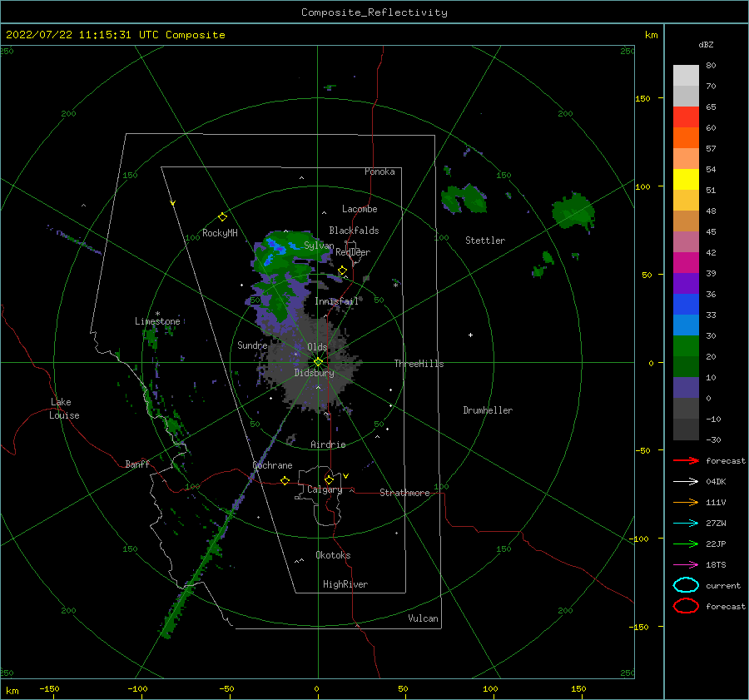749x700 pixels.
Task: Pick the blue 36-33 dBZ swatch
Action: pos(686,305)
